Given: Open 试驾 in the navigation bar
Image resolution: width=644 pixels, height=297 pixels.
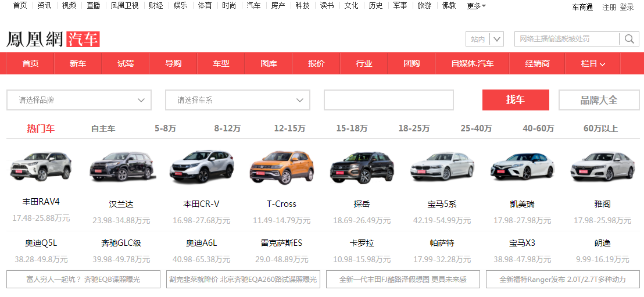Looking at the screenshot, I should tap(126, 63).
